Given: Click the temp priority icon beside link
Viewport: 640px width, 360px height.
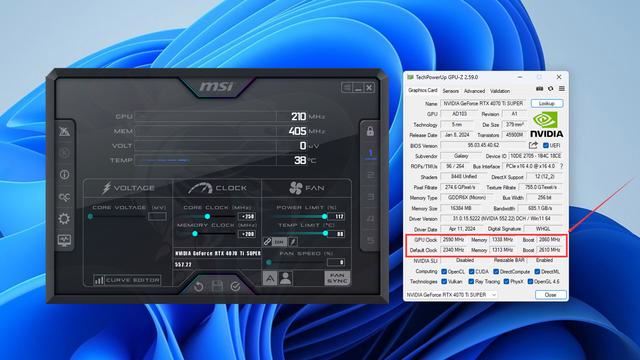Looking at the screenshot, I should 293,242.
